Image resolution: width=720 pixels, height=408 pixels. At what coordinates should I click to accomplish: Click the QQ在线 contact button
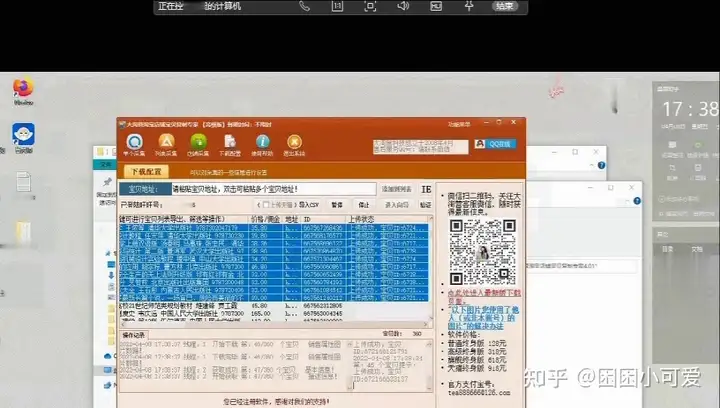coord(495,144)
